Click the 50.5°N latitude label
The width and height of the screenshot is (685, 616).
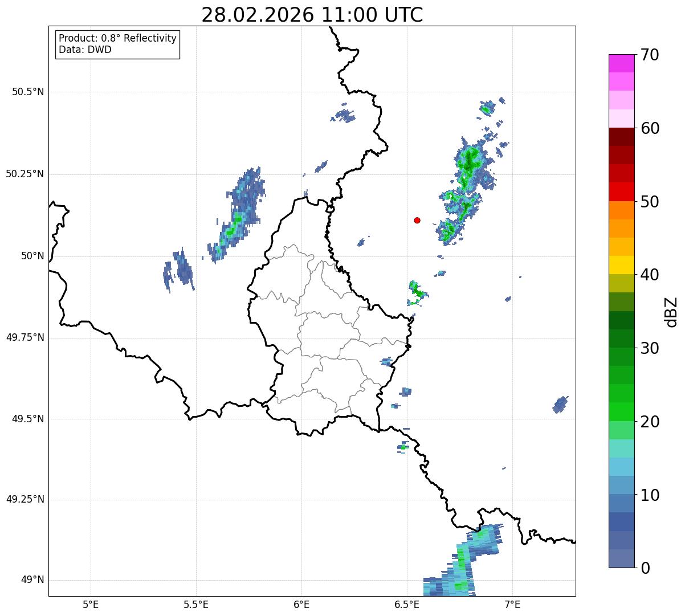(28, 92)
